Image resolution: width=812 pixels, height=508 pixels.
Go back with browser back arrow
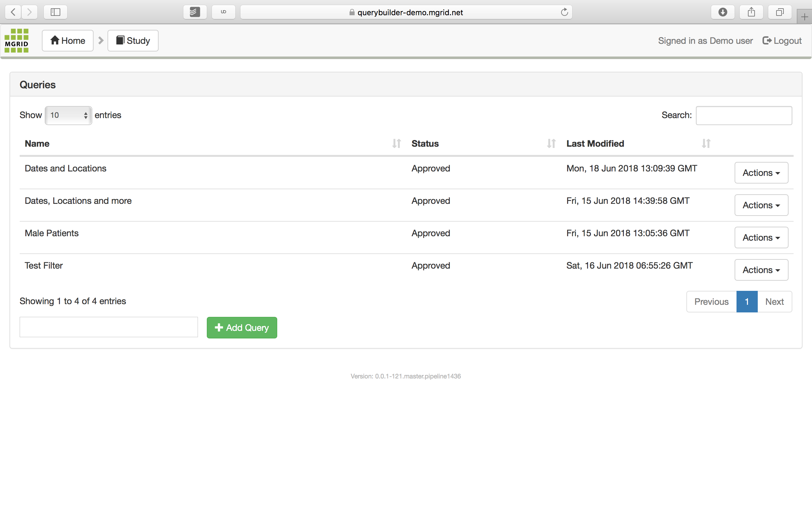pos(13,12)
